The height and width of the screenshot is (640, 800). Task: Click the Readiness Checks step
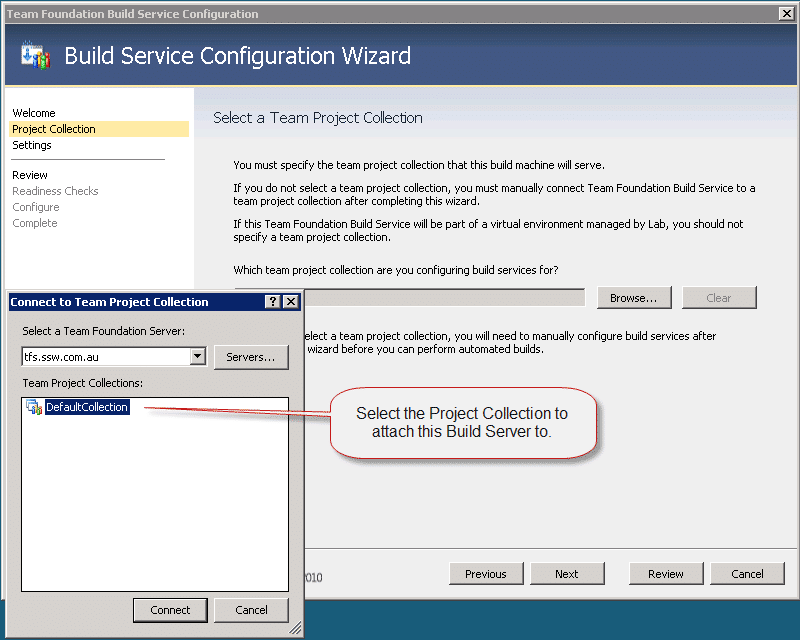[55, 191]
